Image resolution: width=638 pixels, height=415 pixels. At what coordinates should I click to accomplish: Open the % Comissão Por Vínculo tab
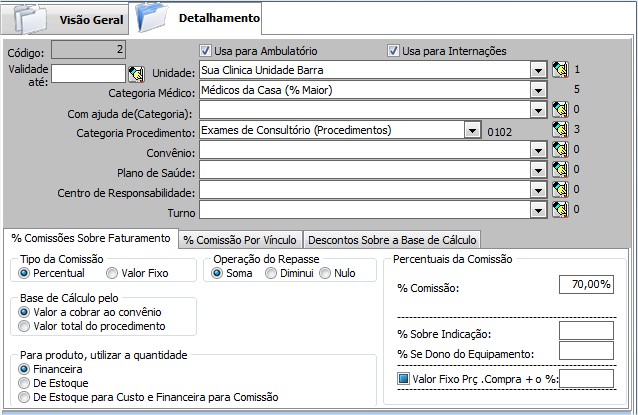coord(240,239)
